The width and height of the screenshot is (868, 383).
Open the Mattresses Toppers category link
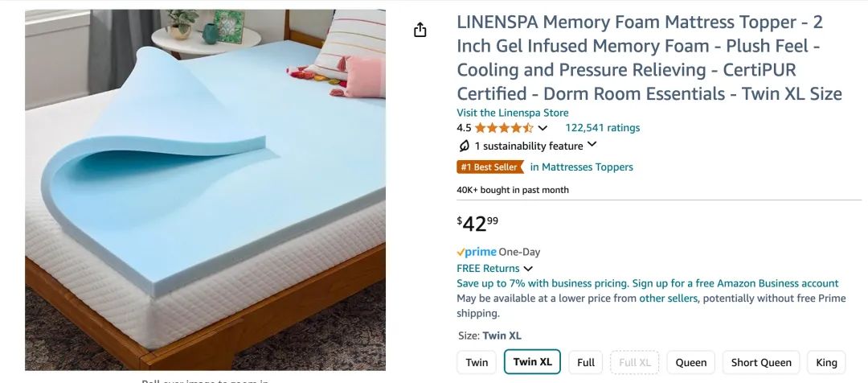pos(581,167)
